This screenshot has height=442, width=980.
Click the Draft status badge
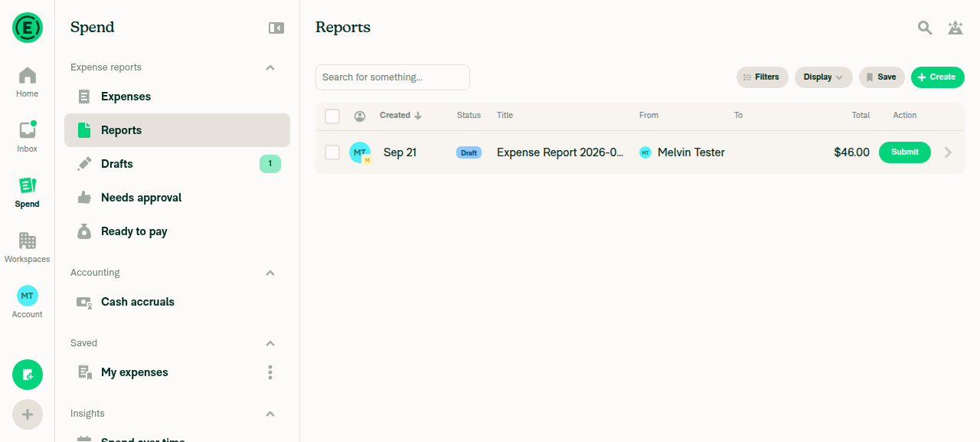(469, 152)
